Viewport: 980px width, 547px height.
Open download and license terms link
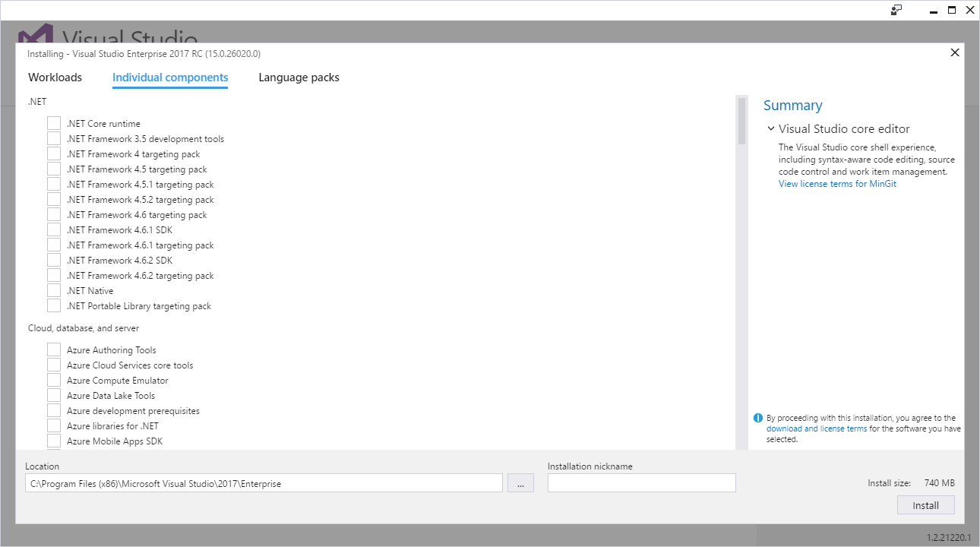coord(817,428)
